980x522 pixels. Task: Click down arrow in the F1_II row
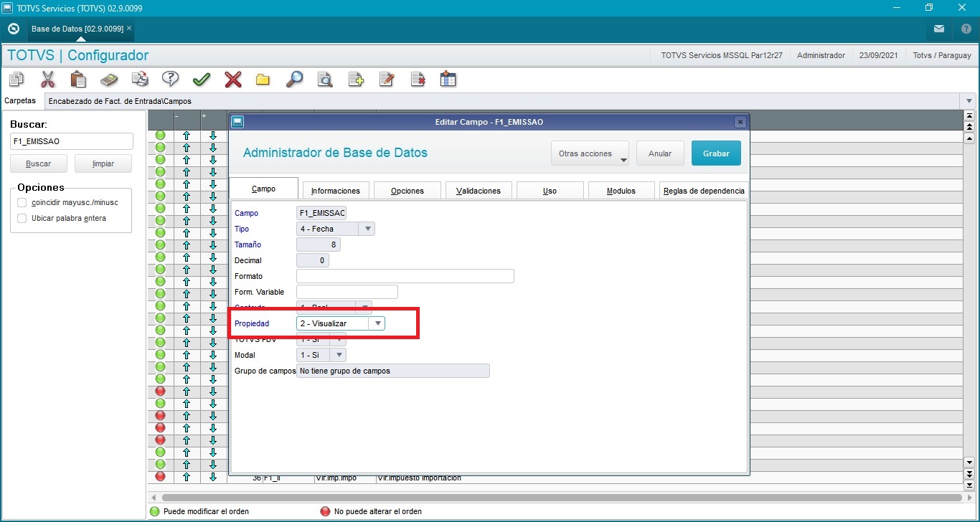pos(213,477)
